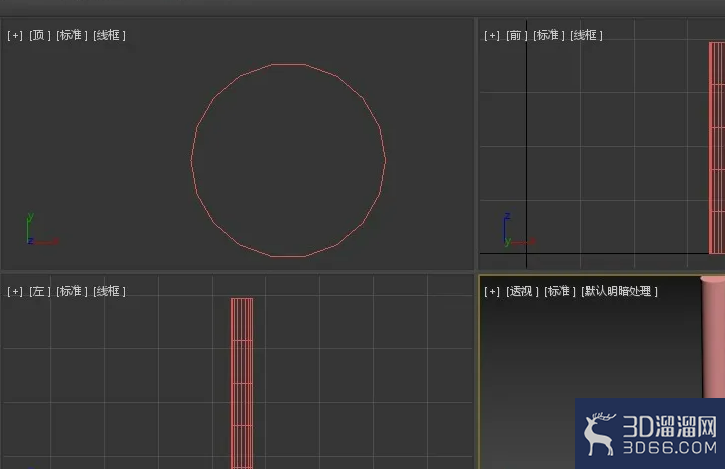Open the 标准 menu in the left viewport
Screen dimensions: 725x469
[72, 291]
